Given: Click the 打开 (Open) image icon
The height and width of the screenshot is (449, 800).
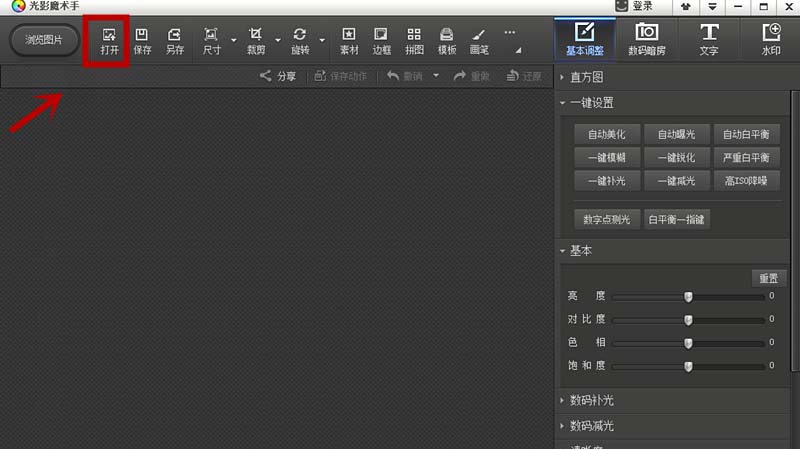Looking at the screenshot, I should tap(109, 36).
